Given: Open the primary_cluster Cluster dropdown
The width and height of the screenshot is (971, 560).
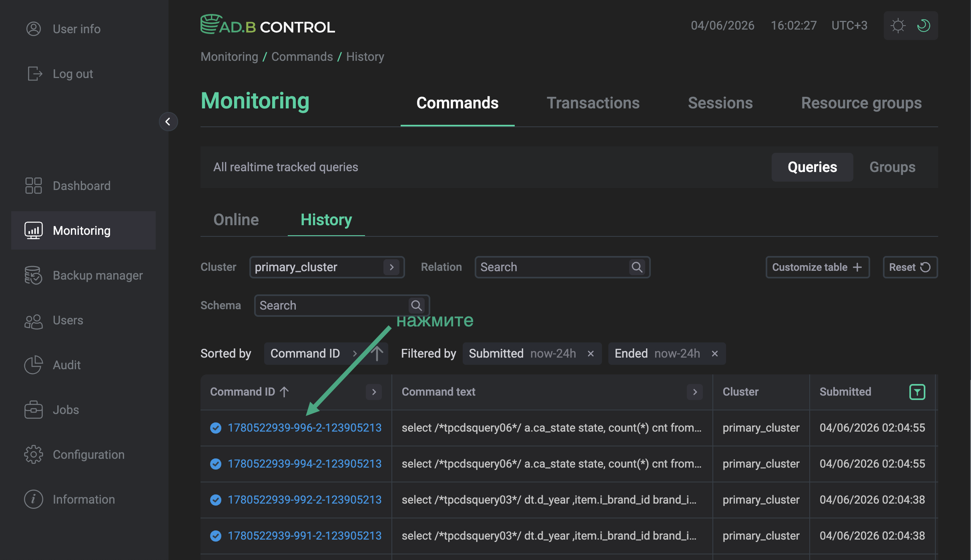Looking at the screenshot, I should [x=327, y=267].
